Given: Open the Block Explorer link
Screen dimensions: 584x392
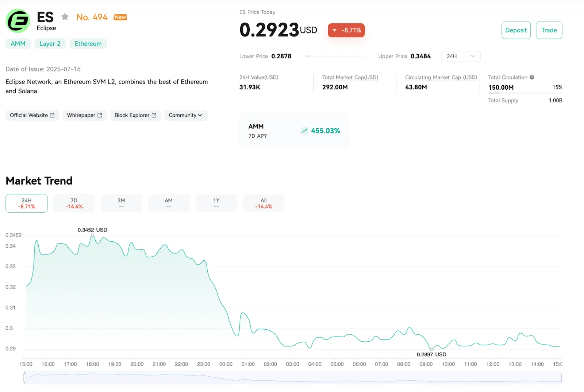Looking at the screenshot, I should coord(135,115).
